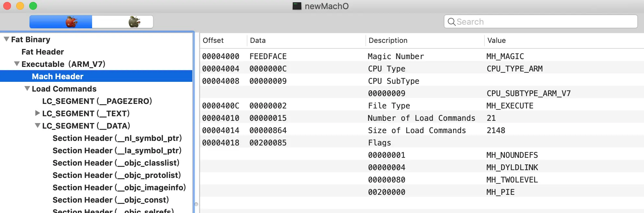Select the 00200000 flag description
The width and height of the screenshot is (644, 213).
pyautogui.click(x=387, y=192)
